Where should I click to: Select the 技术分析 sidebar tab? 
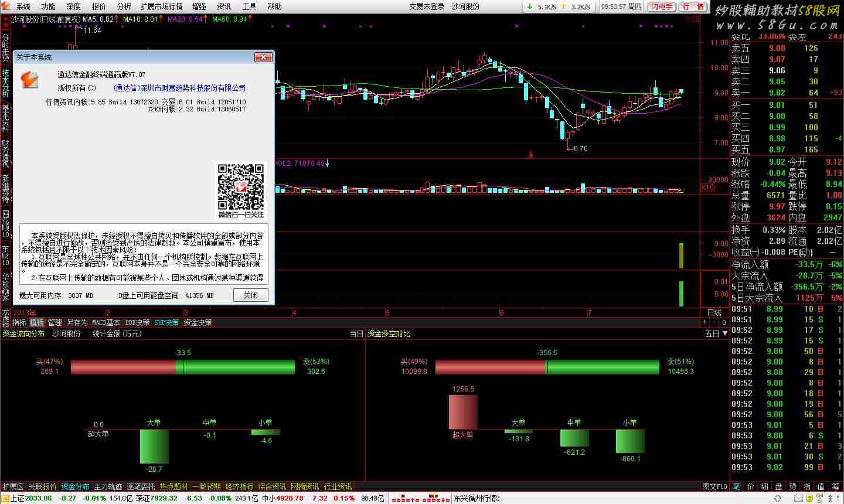(5, 82)
